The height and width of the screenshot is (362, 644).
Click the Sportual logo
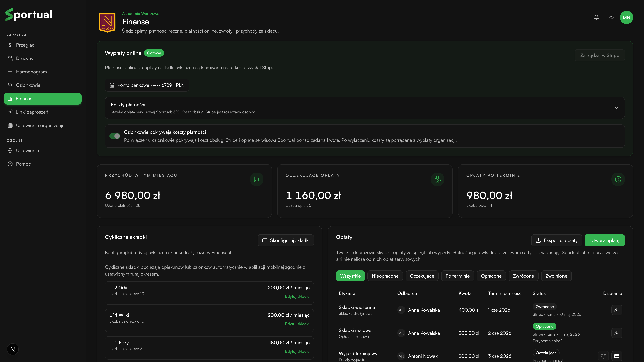pos(29,14)
